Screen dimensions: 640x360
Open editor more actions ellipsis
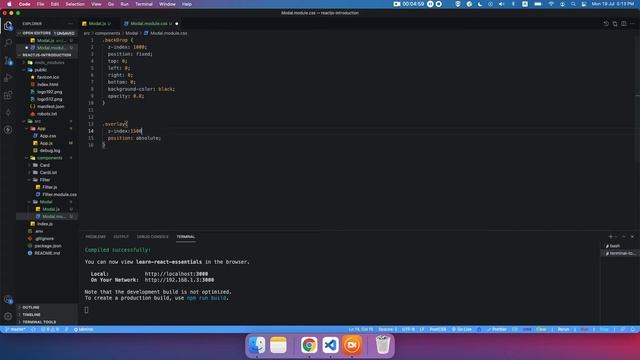tap(632, 24)
